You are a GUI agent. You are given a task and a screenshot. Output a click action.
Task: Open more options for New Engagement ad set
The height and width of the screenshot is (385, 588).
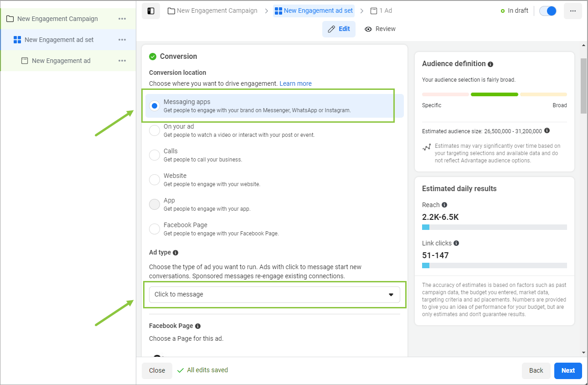[x=122, y=40]
